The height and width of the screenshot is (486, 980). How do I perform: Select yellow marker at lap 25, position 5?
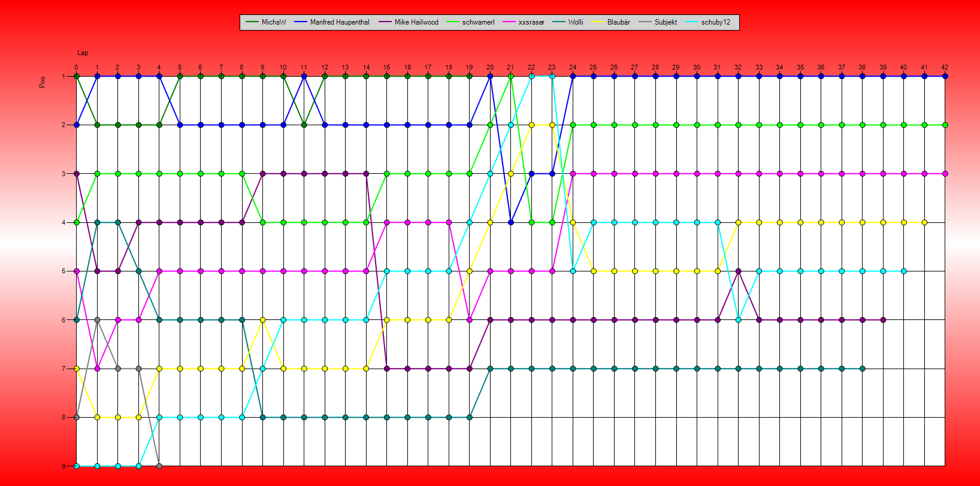pyautogui.click(x=594, y=271)
